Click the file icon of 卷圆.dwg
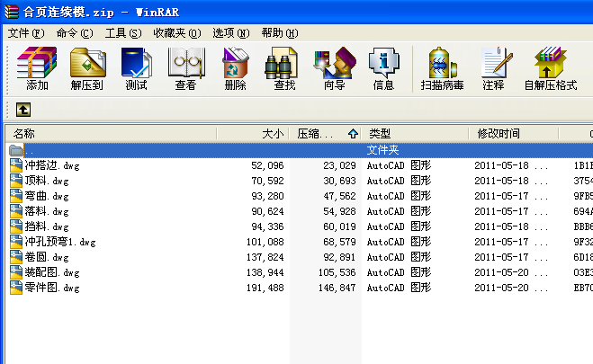The image size is (593, 364). (16, 257)
